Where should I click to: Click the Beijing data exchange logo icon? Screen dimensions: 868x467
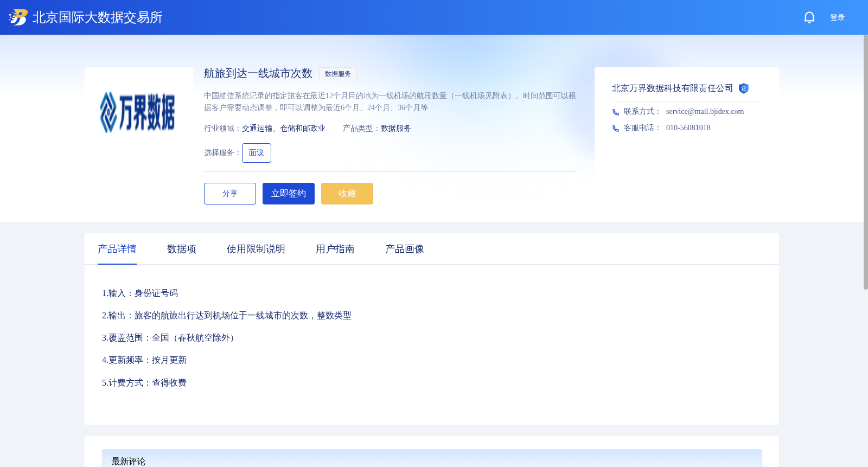point(18,17)
